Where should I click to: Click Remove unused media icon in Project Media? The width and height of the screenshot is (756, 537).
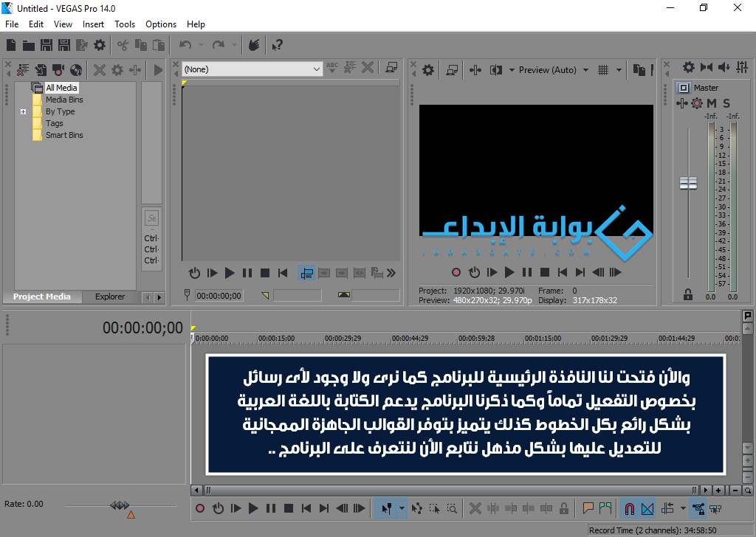[x=23, y=70]
